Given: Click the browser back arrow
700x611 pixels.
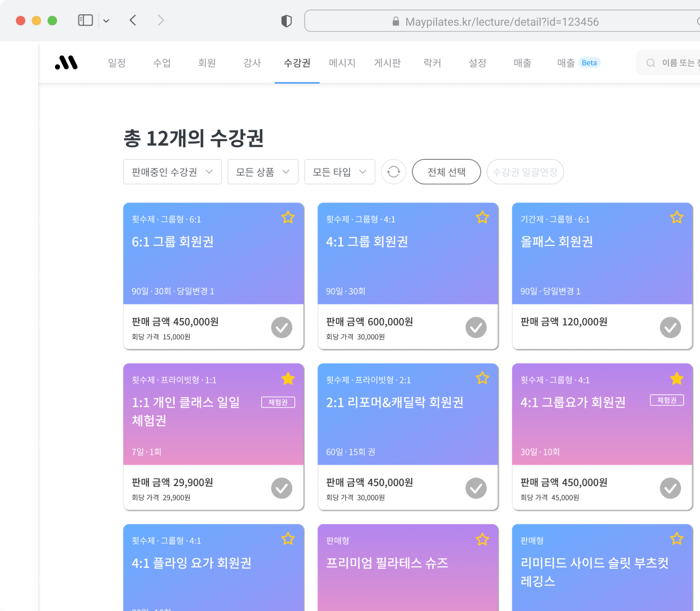Looking at the screenshot, I should (132, 20).
